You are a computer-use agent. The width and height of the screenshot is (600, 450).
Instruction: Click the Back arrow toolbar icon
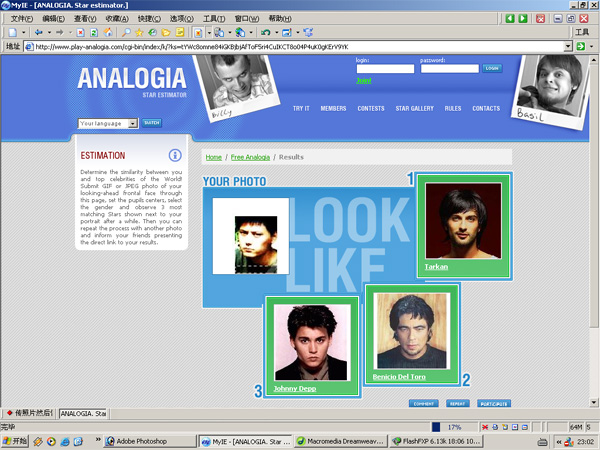point(38,33)
